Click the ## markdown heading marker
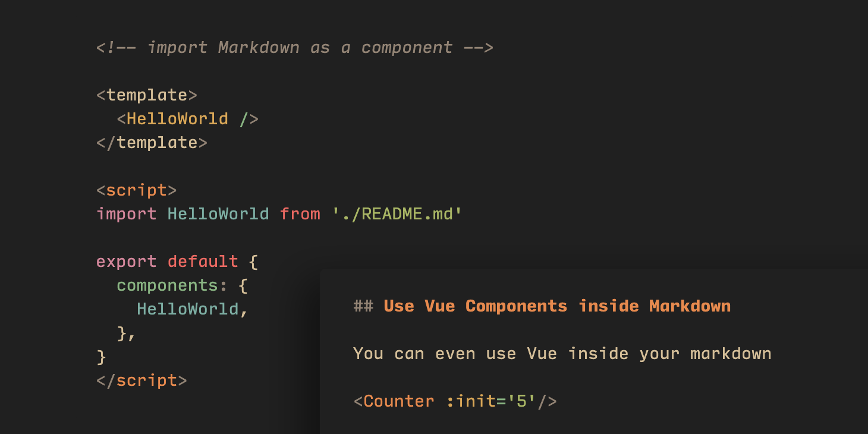Screen dimensions: 868x434 (x=363, y=306)
